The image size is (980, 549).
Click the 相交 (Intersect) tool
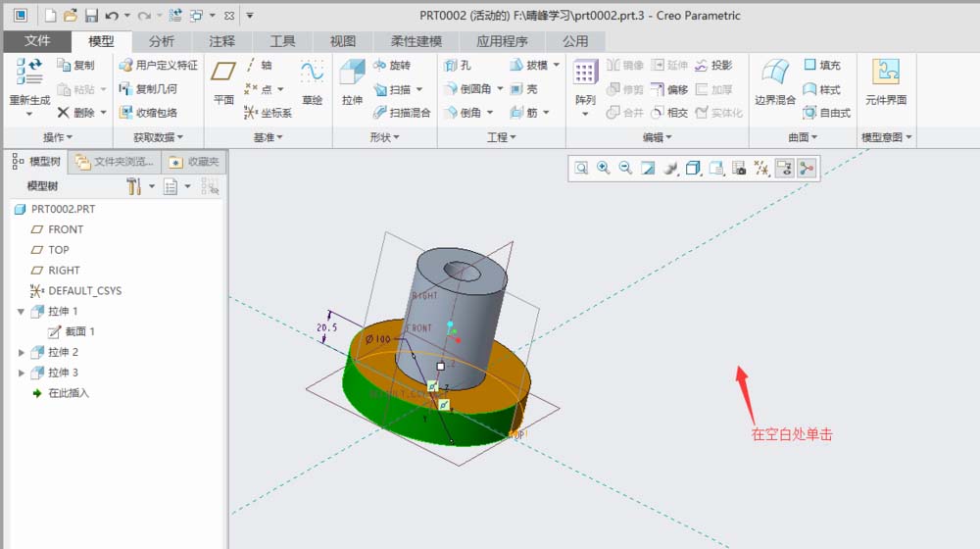669,113
